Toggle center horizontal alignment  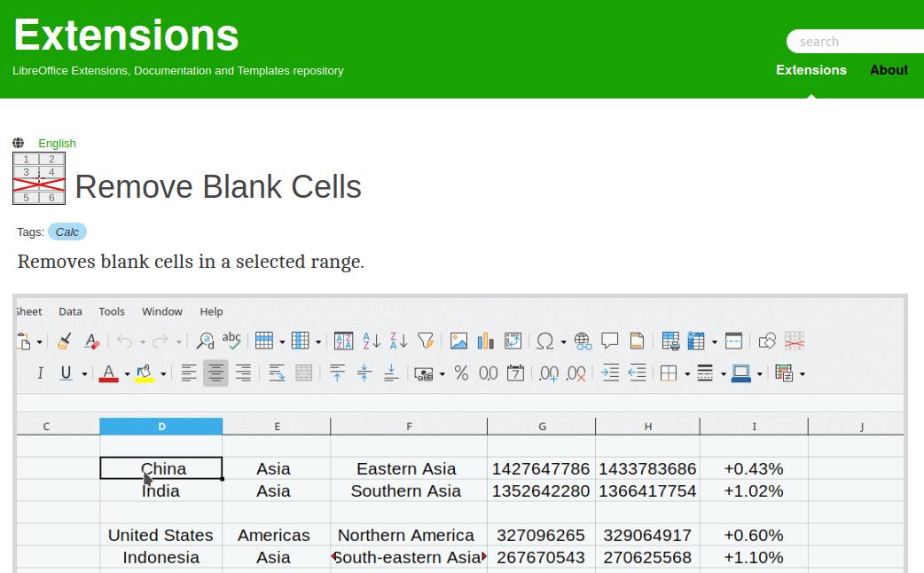click(215, 373)
